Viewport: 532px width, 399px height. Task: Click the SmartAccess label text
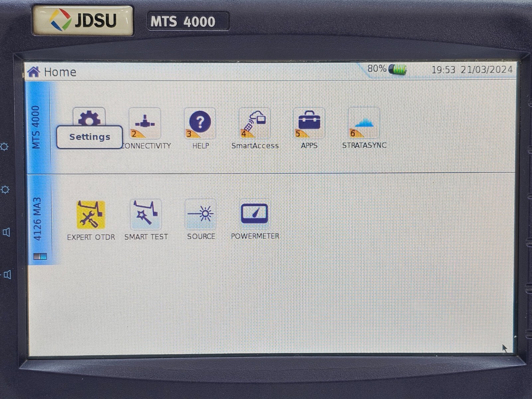coord(255,146)
